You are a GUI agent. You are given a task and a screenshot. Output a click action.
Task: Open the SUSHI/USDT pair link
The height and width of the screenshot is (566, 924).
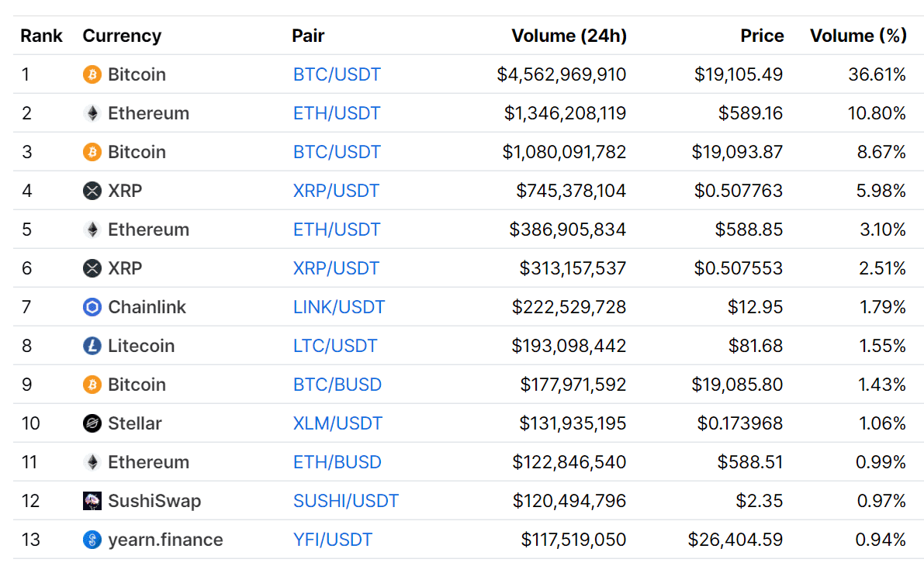[x=346, y=501]
